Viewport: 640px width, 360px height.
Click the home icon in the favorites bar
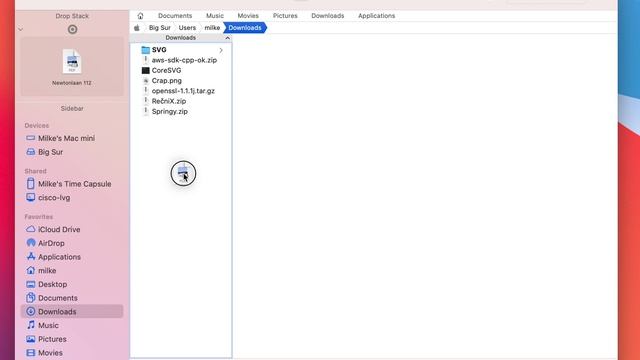[140, 16]
